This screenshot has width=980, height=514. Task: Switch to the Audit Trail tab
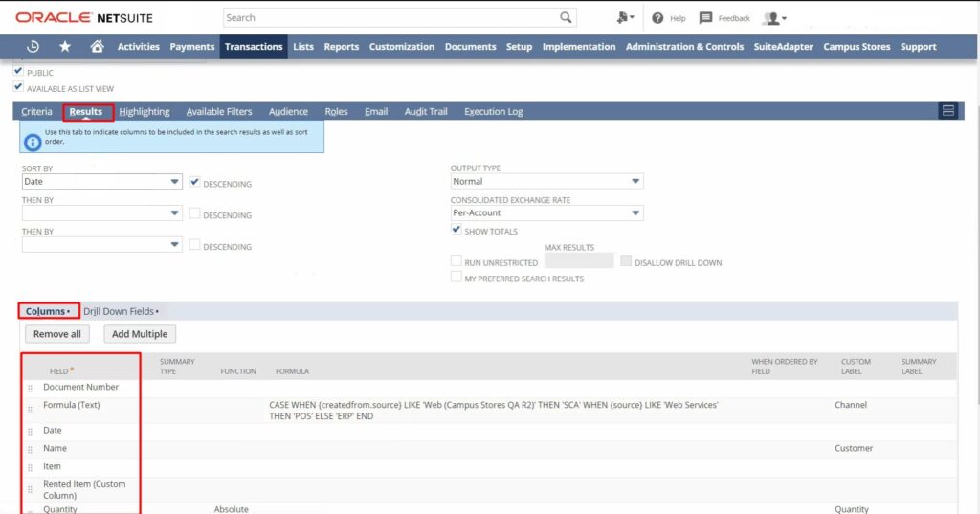426,111
